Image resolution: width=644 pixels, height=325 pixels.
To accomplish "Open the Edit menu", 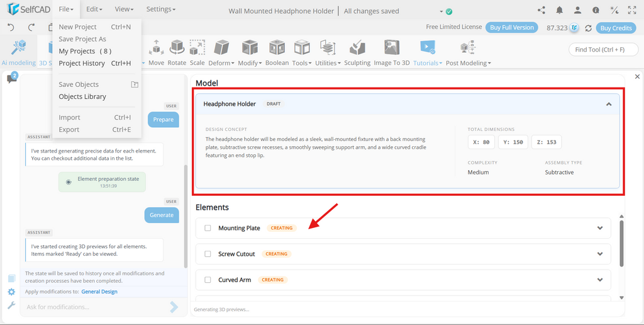I will pyautogui.click(x=94, y=9).
